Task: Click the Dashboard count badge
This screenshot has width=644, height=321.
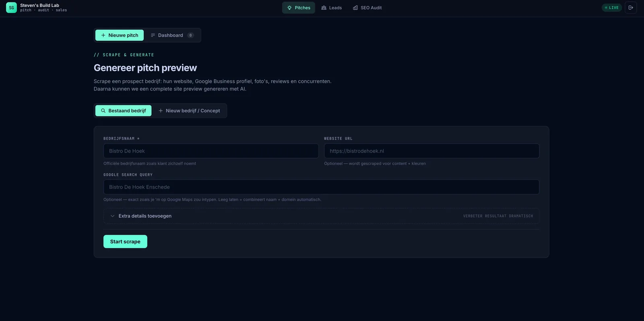Action: click(x=190, y=35)
